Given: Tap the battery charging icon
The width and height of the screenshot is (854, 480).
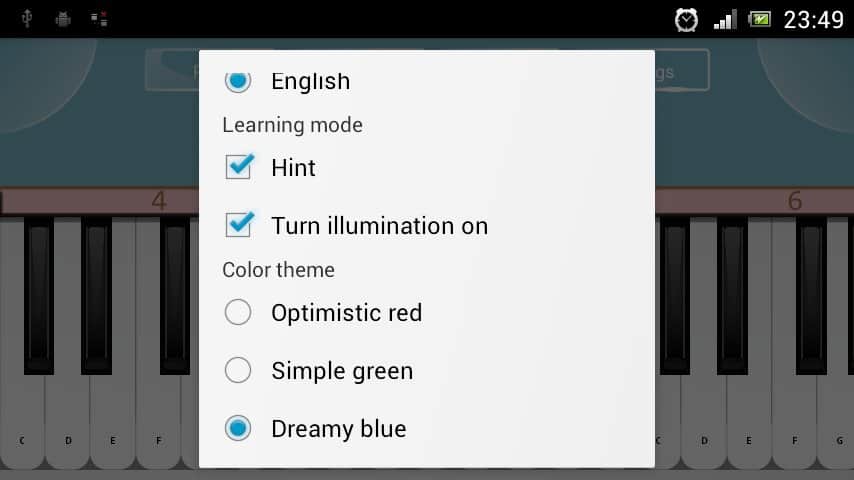Looking at the screenshot, I should [x=760, y=19].
